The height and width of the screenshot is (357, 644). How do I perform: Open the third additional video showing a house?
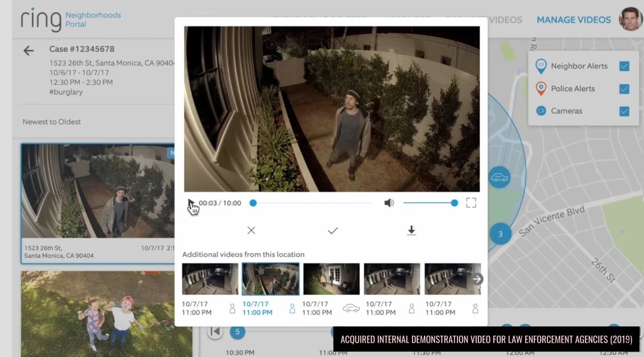pos(331,279)
